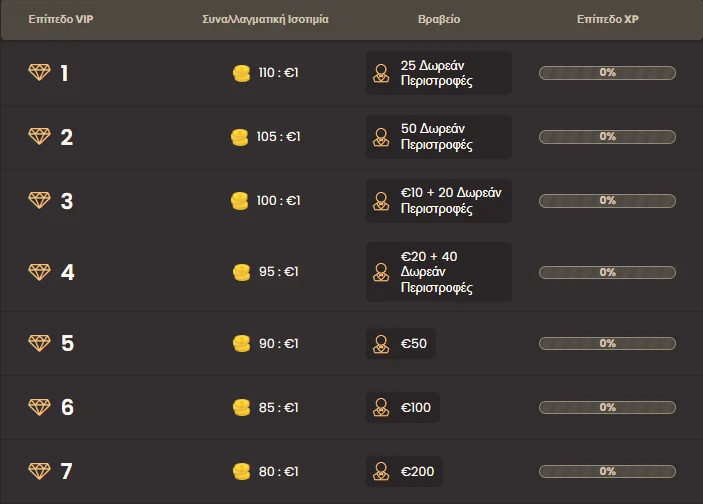Click the Επίπεδο XP column header
The width and height of the screenshot is (703, 504).
(607, 19)
